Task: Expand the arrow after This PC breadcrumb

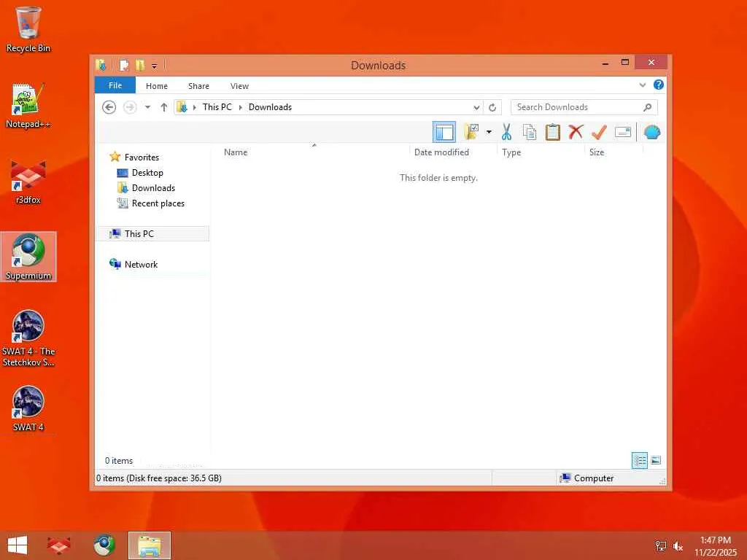Action: click(x=240, y=108)
